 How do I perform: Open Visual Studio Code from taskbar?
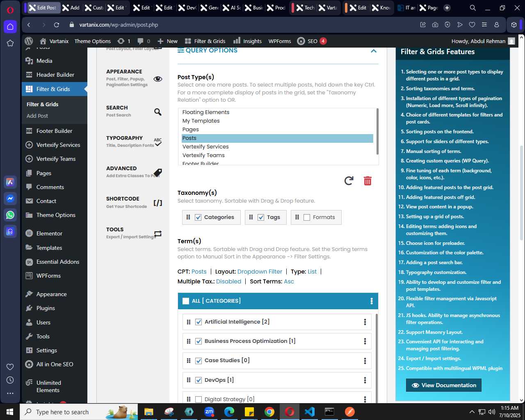(x=310, y=412)
